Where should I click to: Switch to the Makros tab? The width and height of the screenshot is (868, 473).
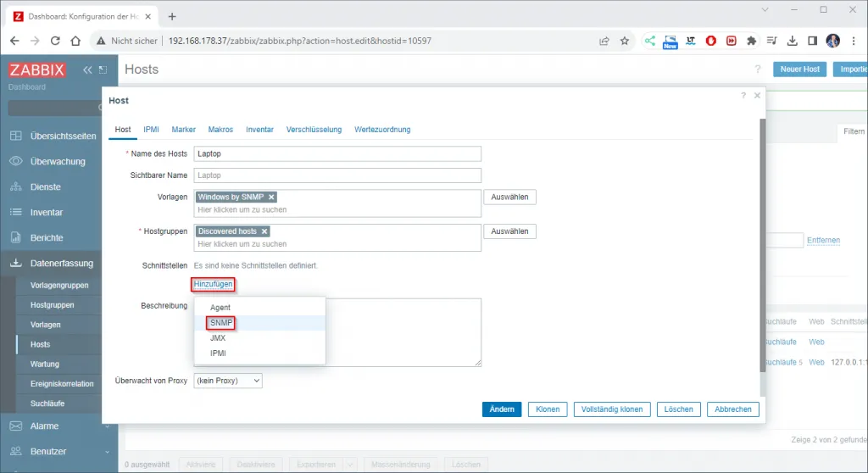point(220,130)
